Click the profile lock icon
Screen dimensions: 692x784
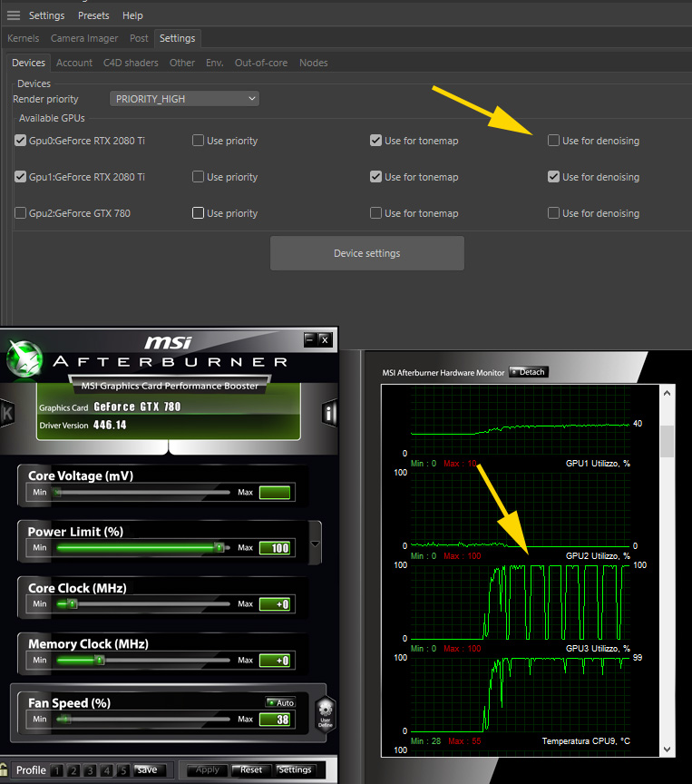point(4,769)
